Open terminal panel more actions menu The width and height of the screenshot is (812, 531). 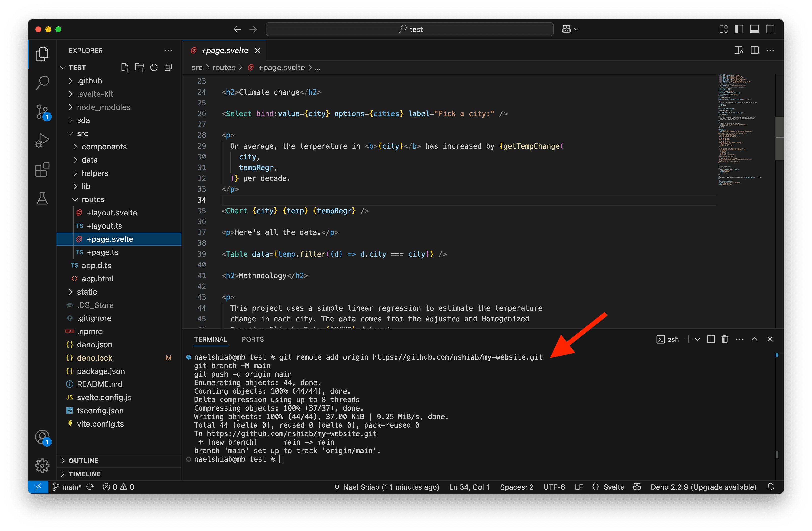click(x=740, y=339)
